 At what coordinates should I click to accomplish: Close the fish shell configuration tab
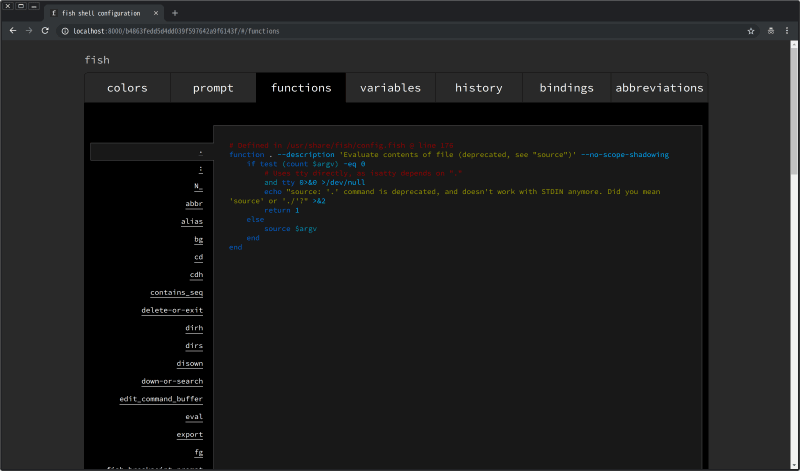point(156,13)
